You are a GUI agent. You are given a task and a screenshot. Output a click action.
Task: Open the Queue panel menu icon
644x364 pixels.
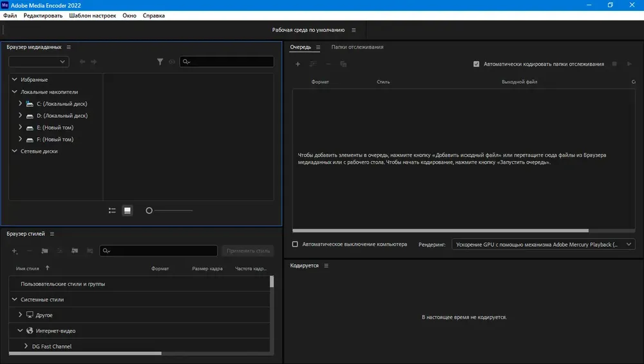tap(318, 47)
